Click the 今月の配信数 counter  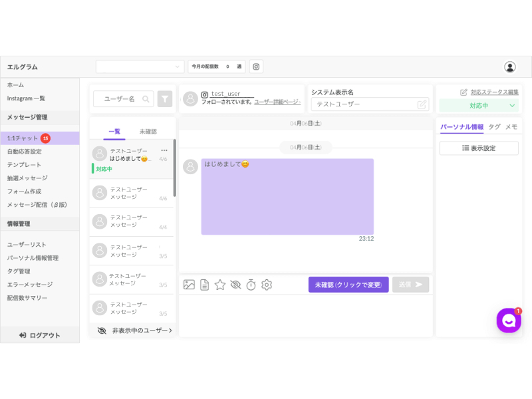[x=217, y=66]
